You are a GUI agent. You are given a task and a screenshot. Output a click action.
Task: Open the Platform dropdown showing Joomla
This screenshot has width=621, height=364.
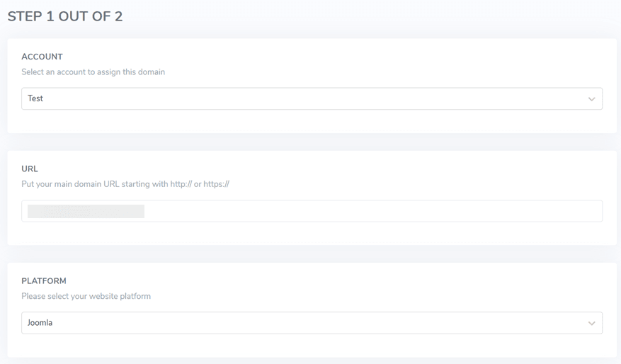pyautogui.click(x=312, y=323)
